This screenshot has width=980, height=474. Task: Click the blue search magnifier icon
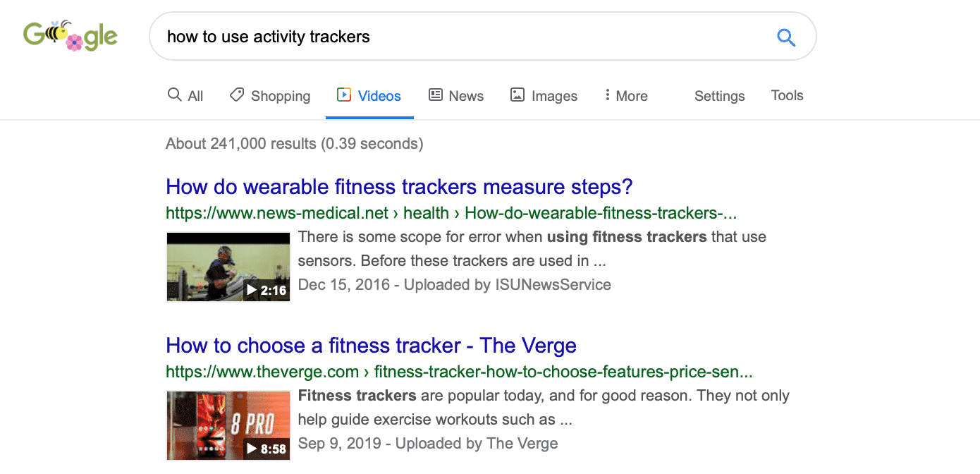tap(786, 37)
